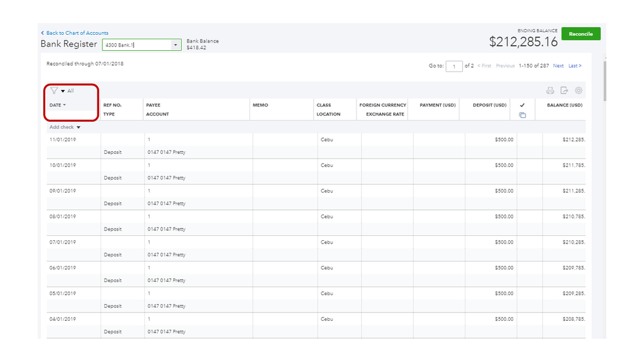Click the Go to page number field
This screenshot has width=644, height=362.
454,66
